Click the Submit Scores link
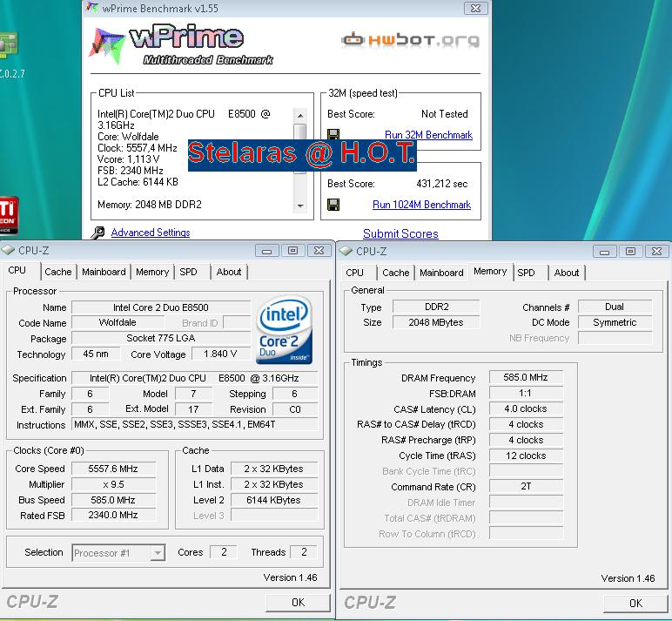This screenshot has width=672, height=621. coord(400,233)
